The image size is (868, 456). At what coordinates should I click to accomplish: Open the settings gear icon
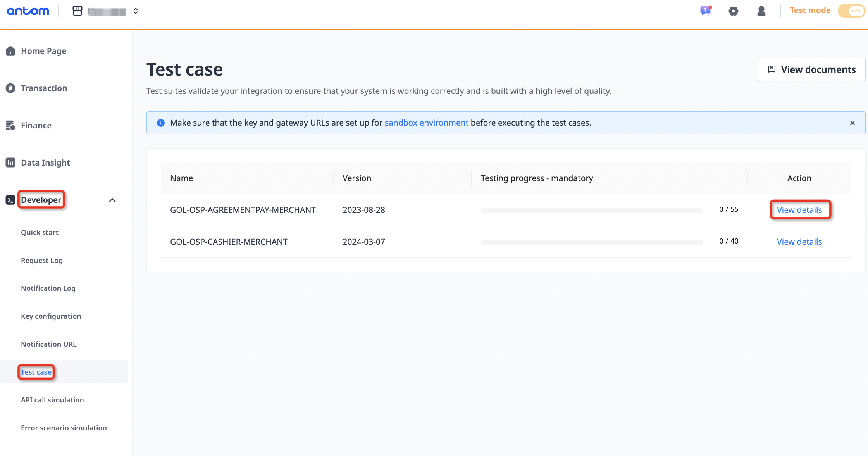(733, 11)
